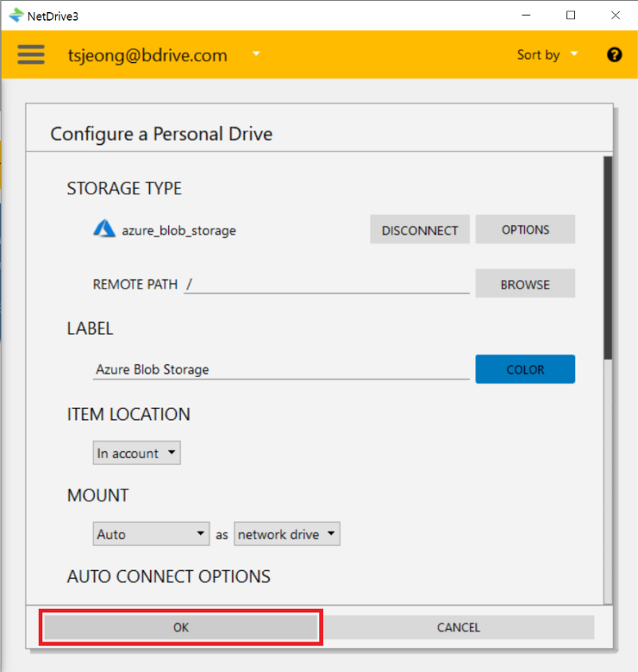Pick a label color with COLOR button

pyautogui.click(x=525, y=369)
